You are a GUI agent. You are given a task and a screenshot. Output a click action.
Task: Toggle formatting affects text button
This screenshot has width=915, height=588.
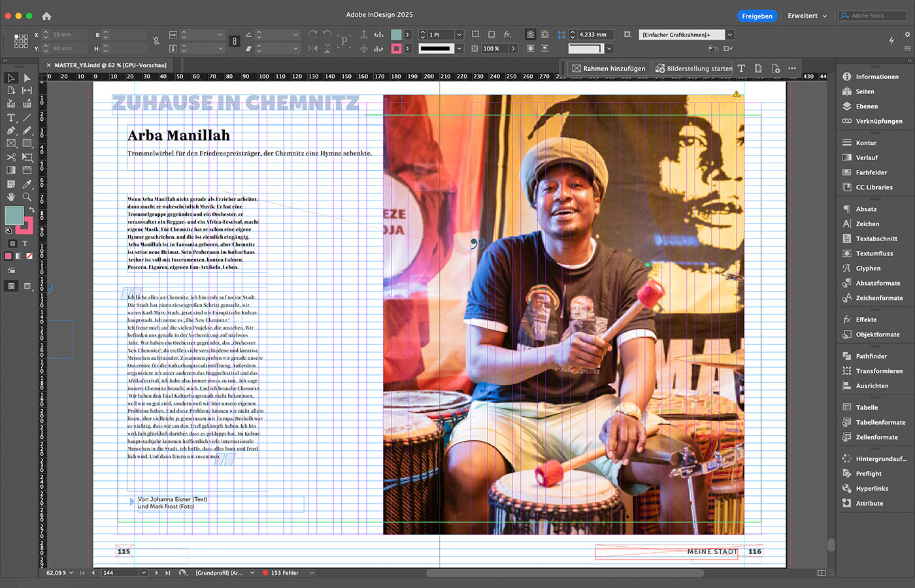click(x=25, y=244)
